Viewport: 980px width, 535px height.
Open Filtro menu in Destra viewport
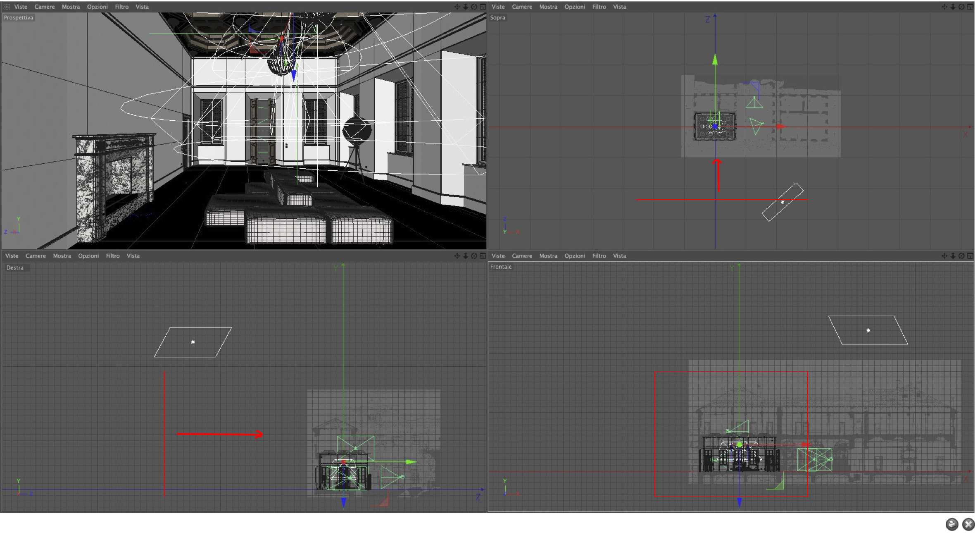[112, 256]
